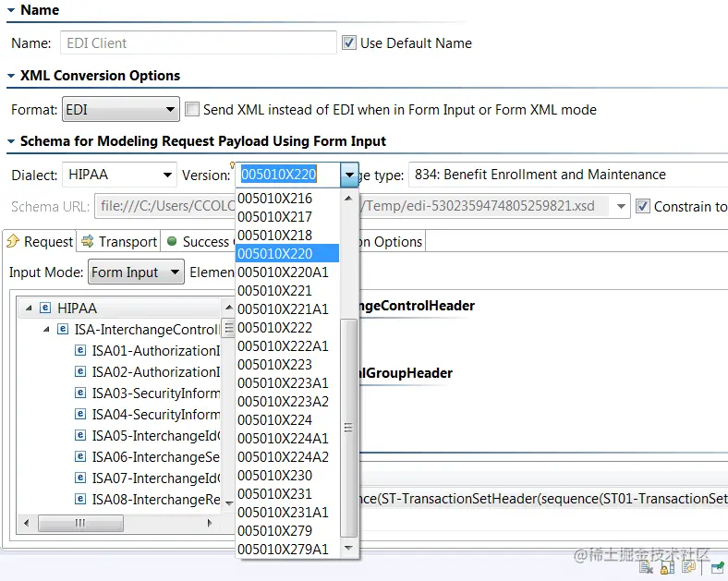Click the element icon beside HIPAA node
Screen dimensions: 728x581
coord(45,308)
